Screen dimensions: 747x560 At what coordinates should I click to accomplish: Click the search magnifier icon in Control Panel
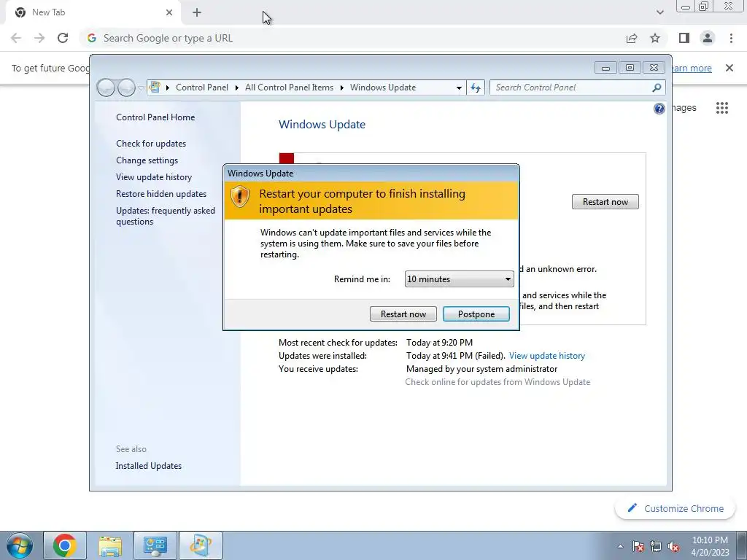pyautogui.click(x=657, y=87)
